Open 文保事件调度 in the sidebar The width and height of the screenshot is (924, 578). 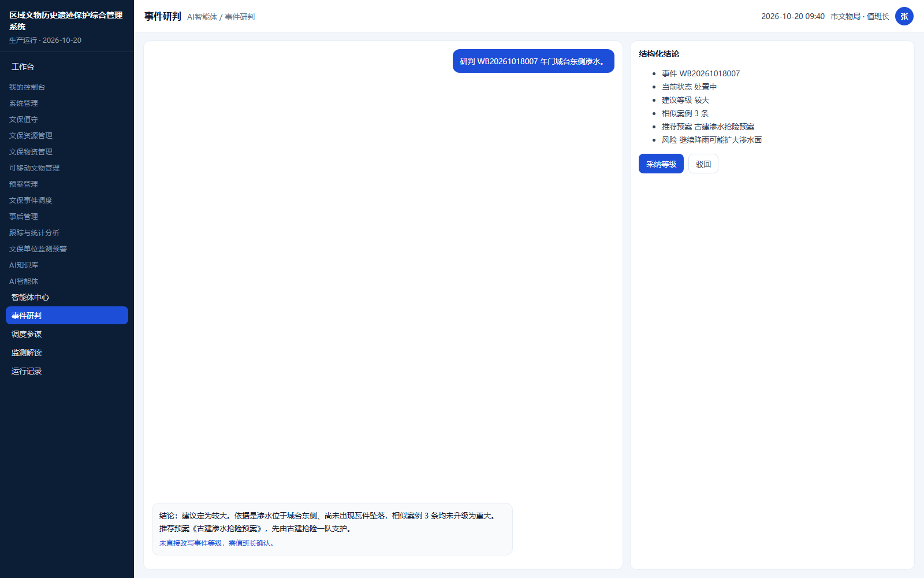click(31, 201)
